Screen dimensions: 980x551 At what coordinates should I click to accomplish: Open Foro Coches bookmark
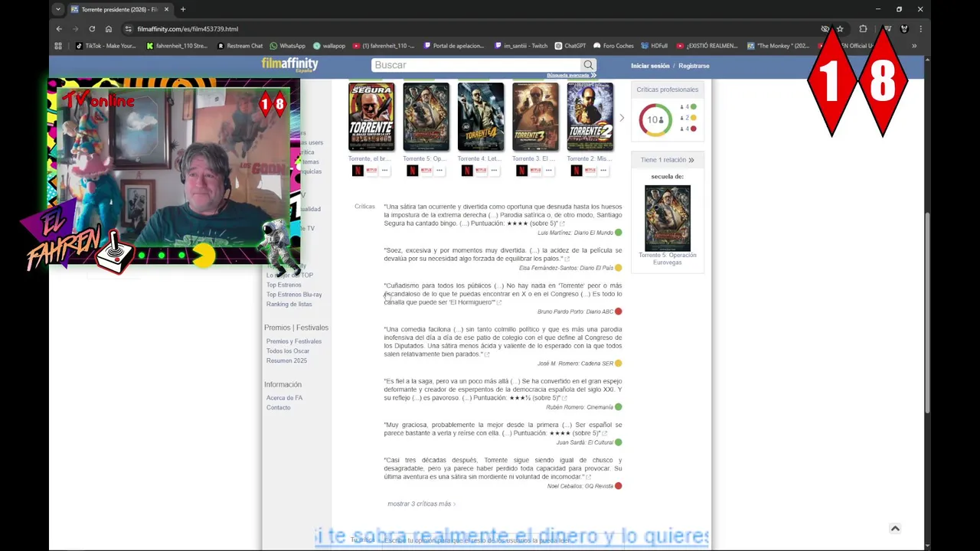[614, 46]
